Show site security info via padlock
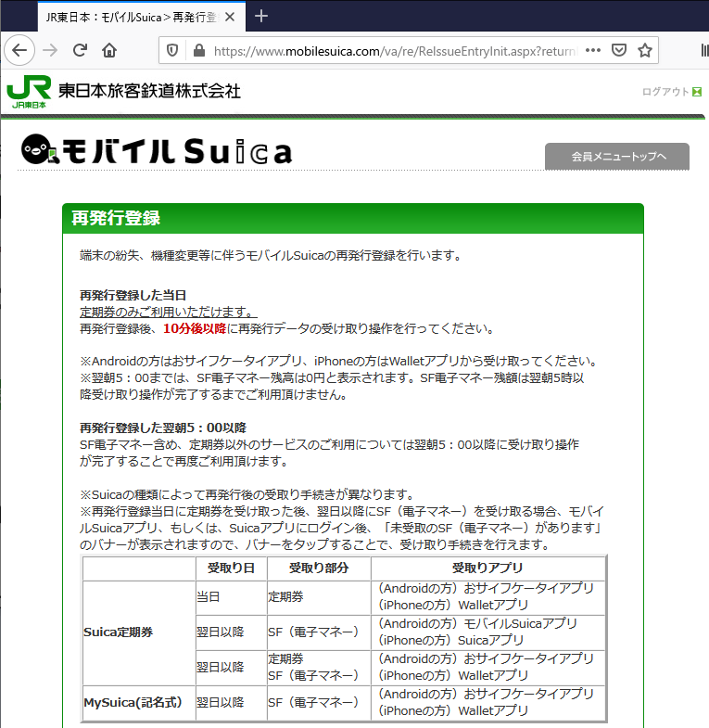 tap(196, 50)
